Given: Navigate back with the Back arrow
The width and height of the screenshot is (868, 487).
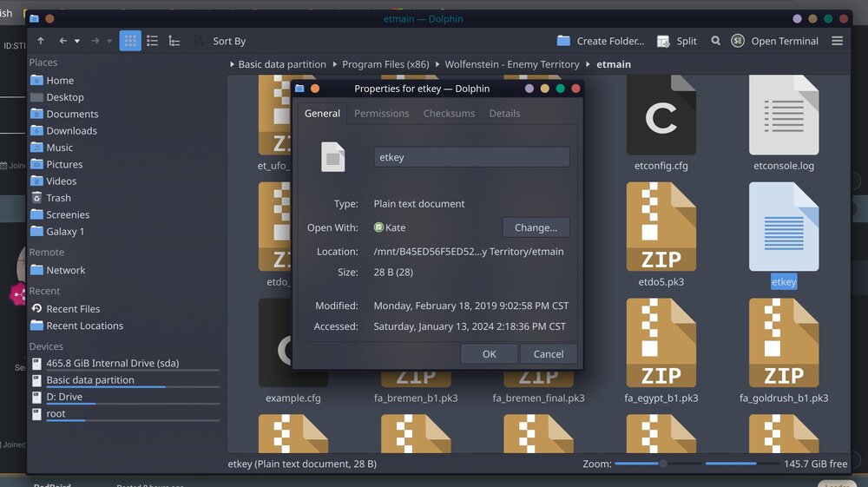Looking at the screenshot, I should click(x=63, y=41).
